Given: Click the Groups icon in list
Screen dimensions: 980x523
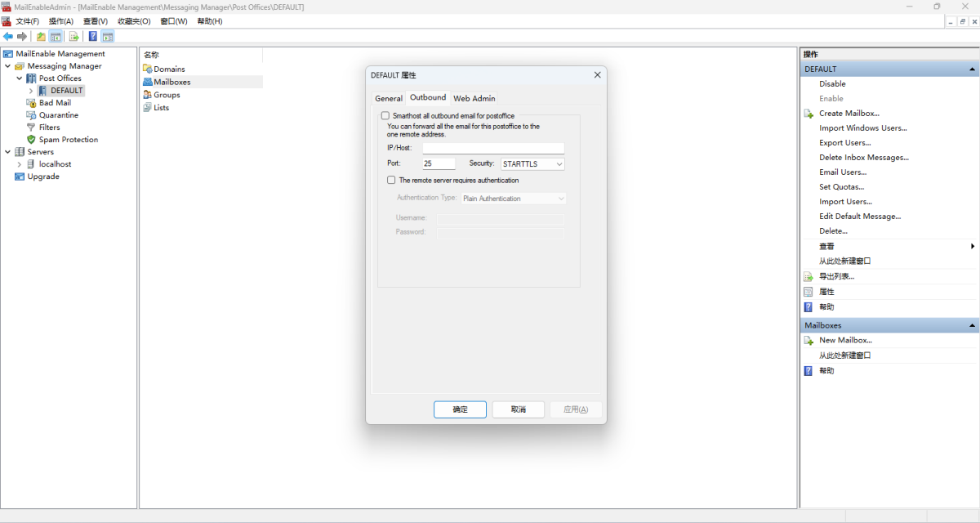Looking at the screenshot, I should point(148,95).
